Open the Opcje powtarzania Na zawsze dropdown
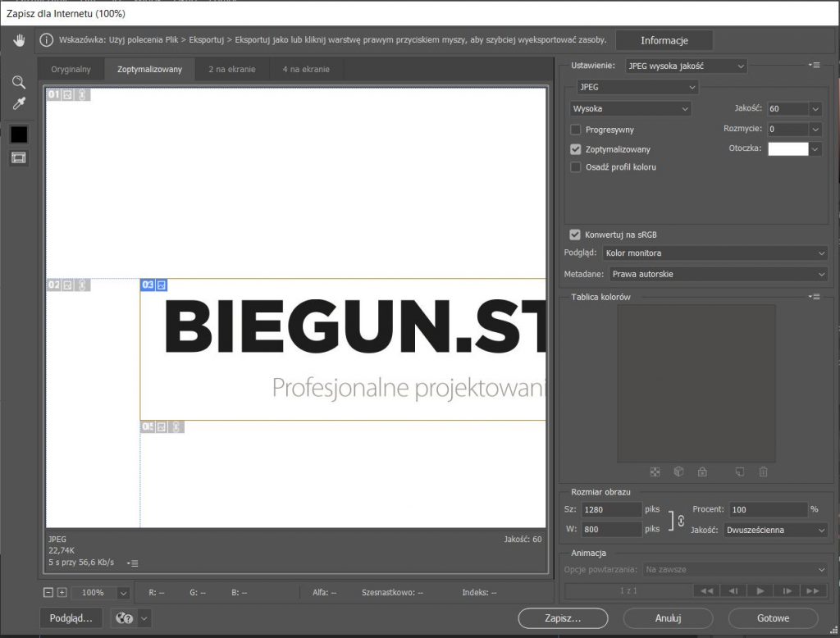The height and width of the screenshot is (638, 840). tap(735, 569)
